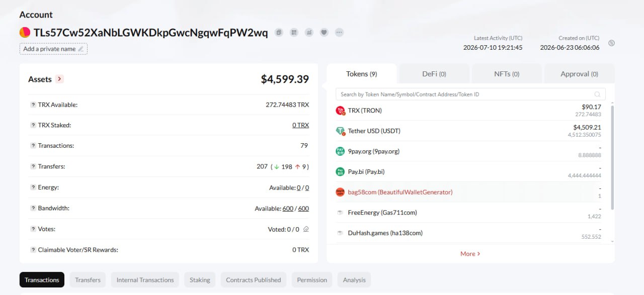644x295 pixels.
Task: Open the more options ellipsis icon
Action: (339, 33)
